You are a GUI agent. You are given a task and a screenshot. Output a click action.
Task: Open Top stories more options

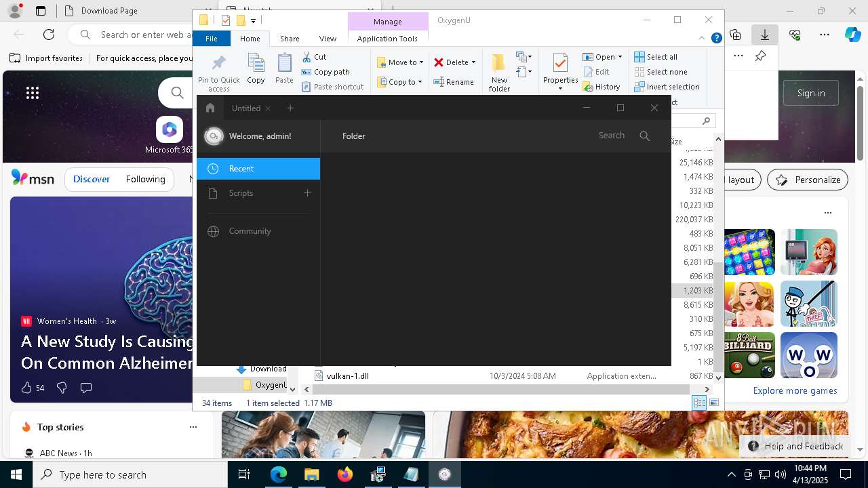193,427
